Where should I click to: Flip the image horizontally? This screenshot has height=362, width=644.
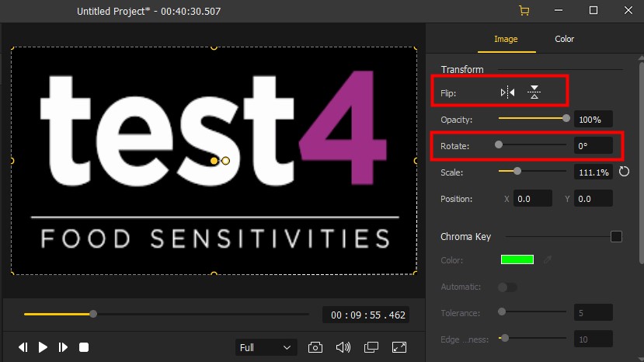click(x=507, y=92)
